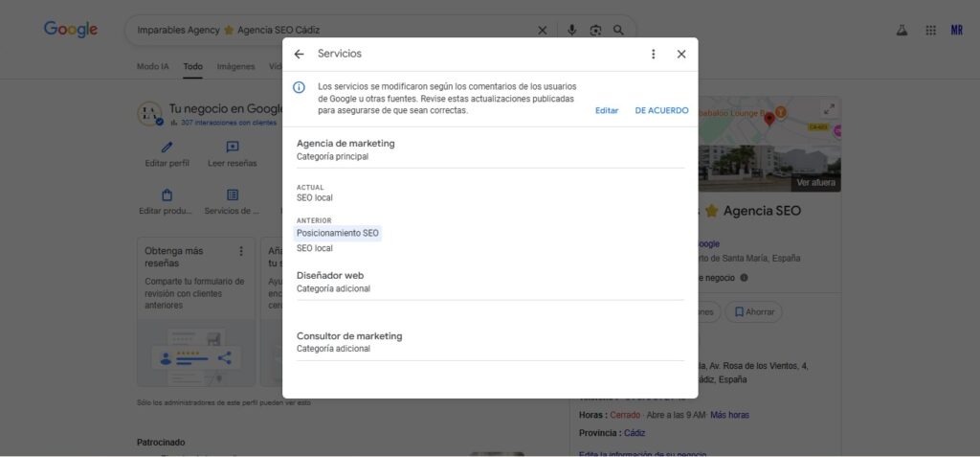Open Search Labs flask icon

pyautogui.click(x=902, y=31)
